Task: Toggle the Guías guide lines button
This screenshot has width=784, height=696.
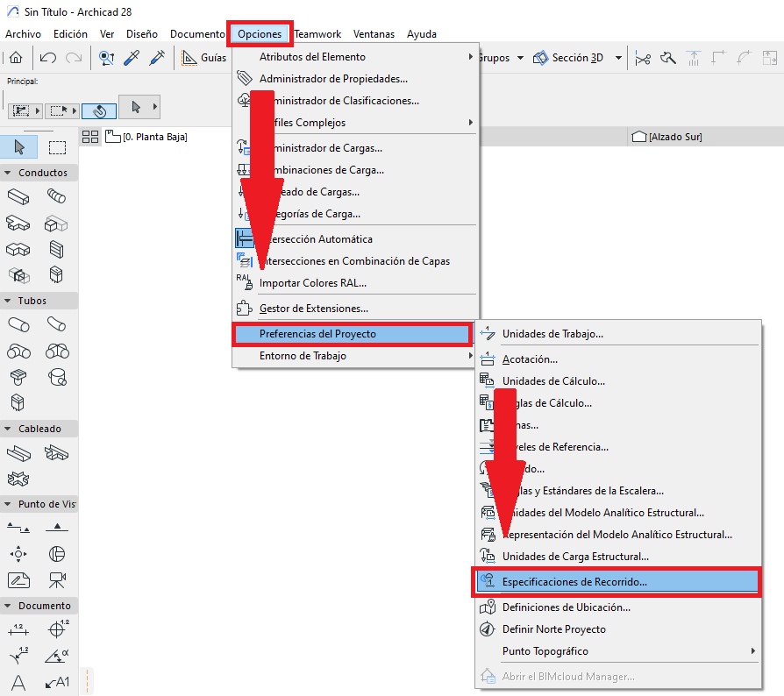Action: point(203,58)
